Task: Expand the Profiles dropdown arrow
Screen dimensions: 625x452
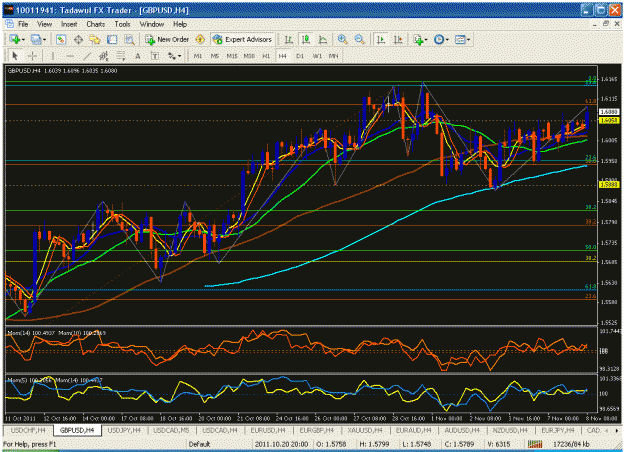Action: coord(44,39)
